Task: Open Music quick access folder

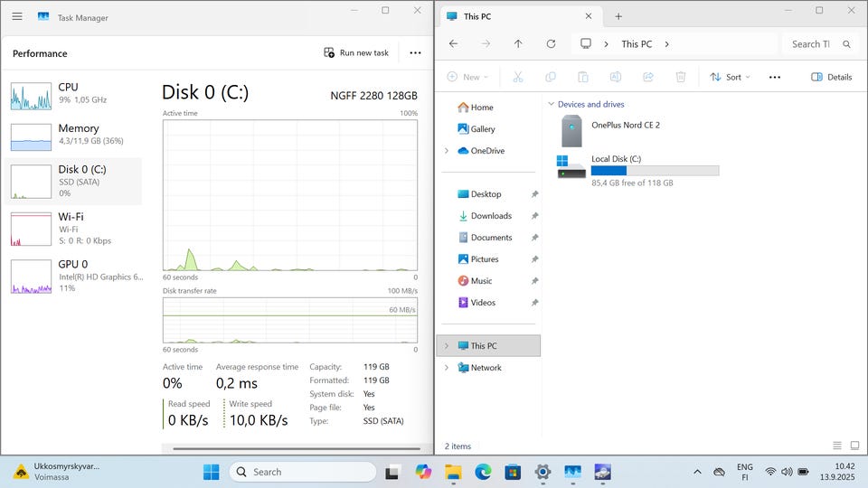Action: point(475,280)
